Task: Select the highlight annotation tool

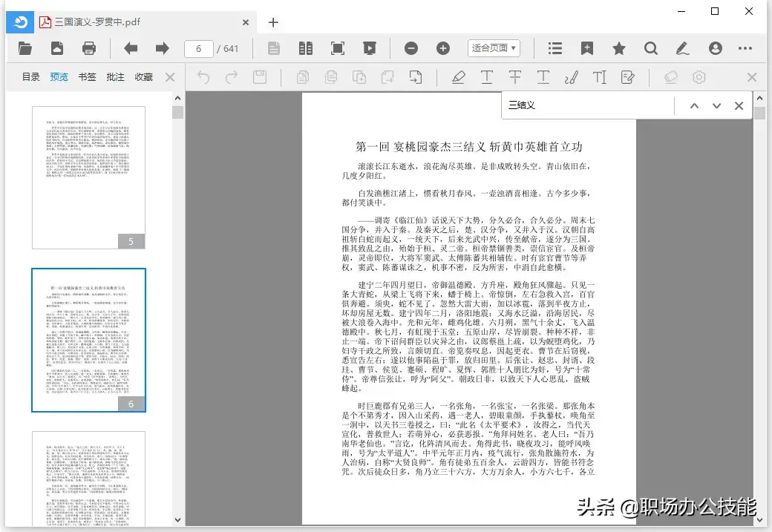Action: 458,76
